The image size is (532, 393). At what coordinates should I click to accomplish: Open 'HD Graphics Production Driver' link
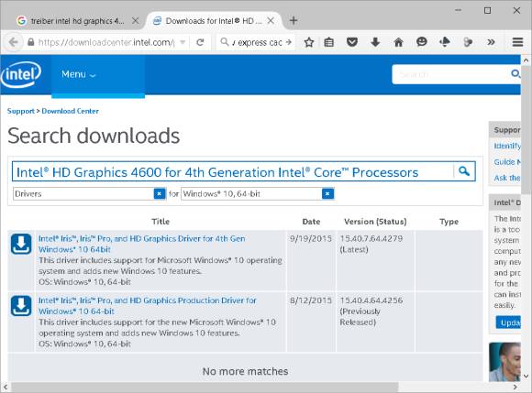tap(148, 306)
